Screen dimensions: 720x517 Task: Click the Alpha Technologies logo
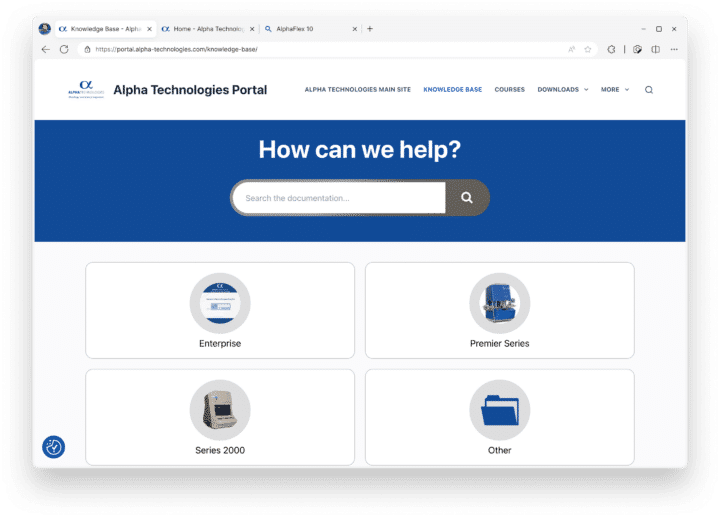(86, 90)
